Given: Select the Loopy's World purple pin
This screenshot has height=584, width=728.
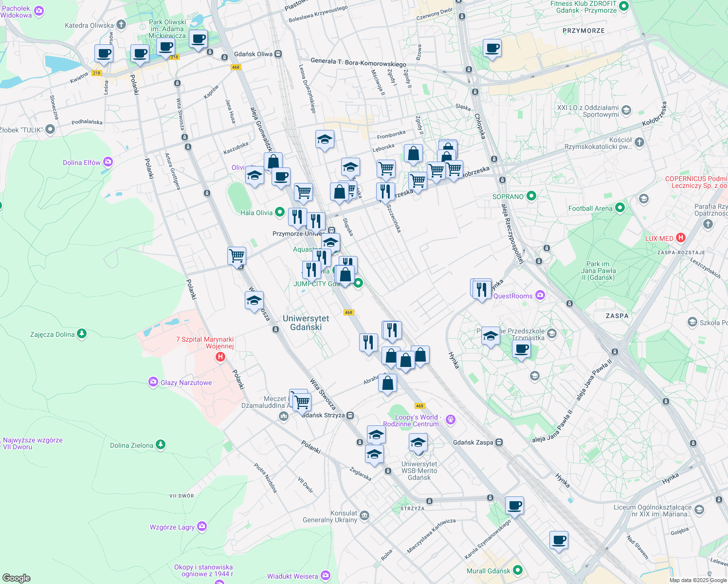Looking at the screenshot, I should click(x=451, y=420).
